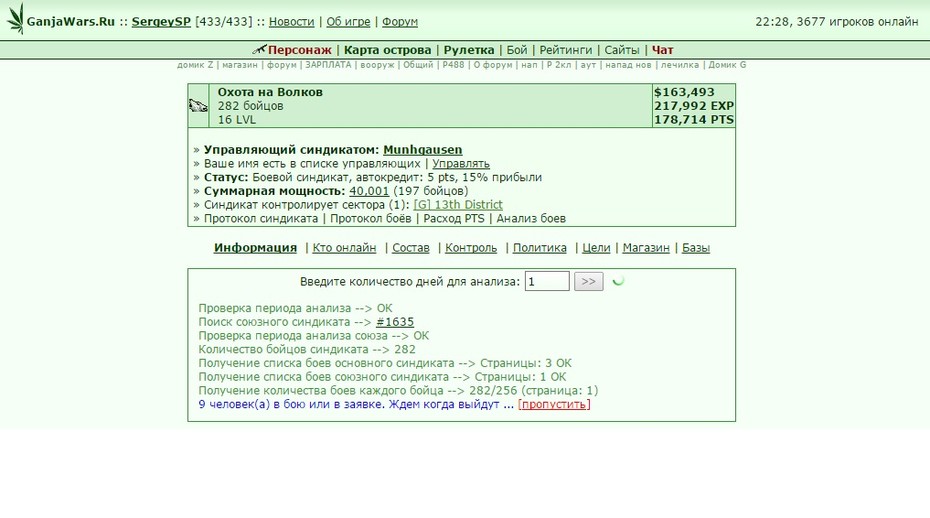Viewport: 930px width, 518px height.
Task: Open allied syndicate #1635 link
Action: (395, 322)
